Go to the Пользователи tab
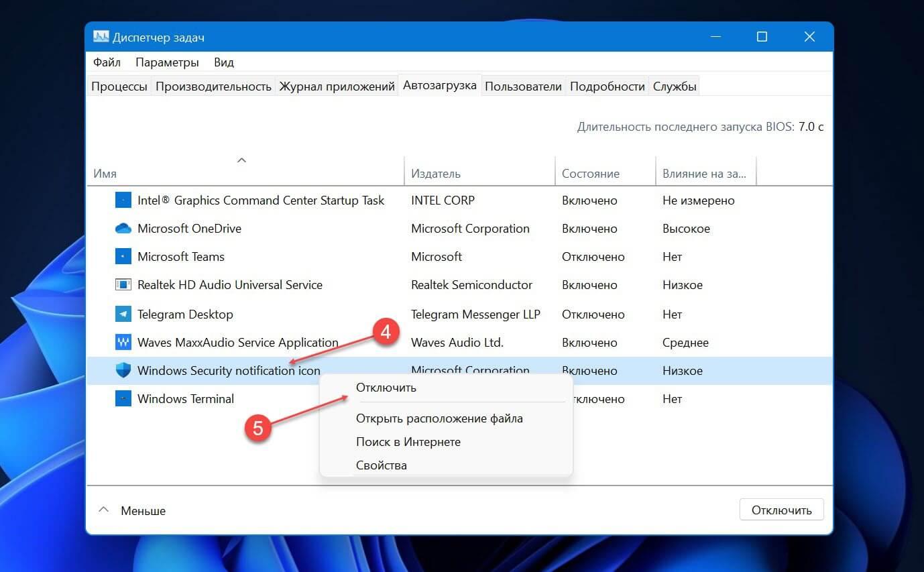This screenshot has width=924, height=572. tap(523, 86)
